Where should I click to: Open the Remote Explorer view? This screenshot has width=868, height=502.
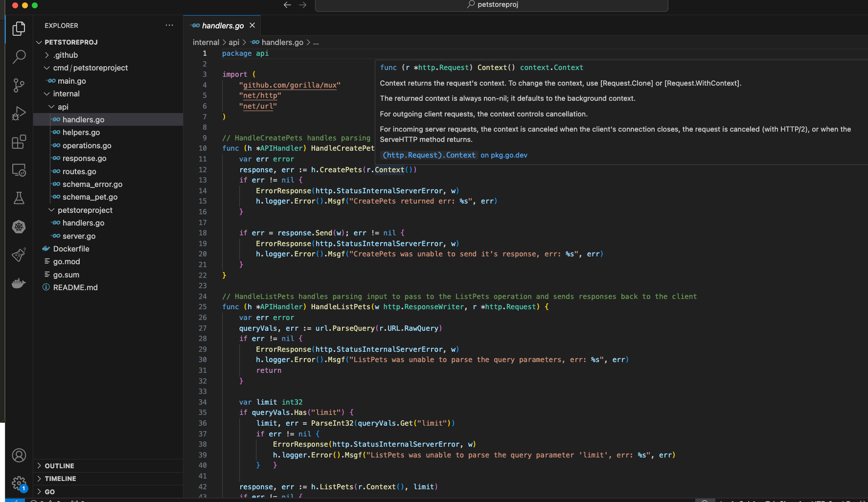(x=19, y=170)
